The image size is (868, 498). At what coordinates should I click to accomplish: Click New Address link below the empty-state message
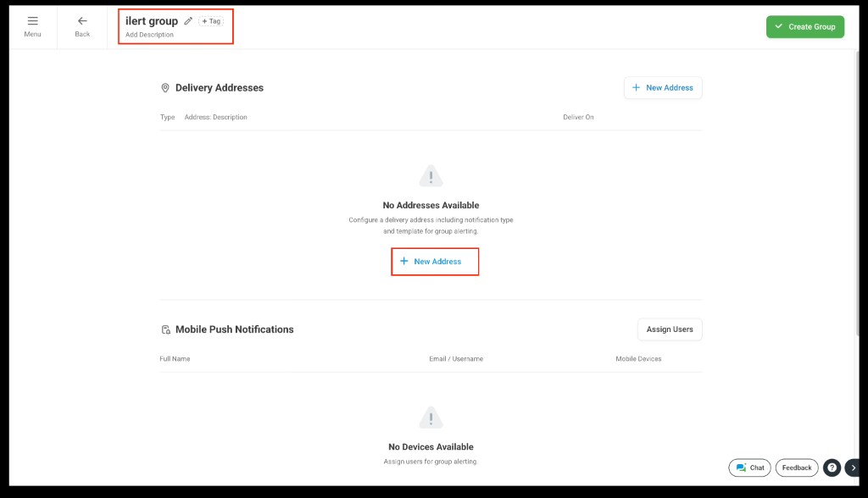[x=435, y=262]
